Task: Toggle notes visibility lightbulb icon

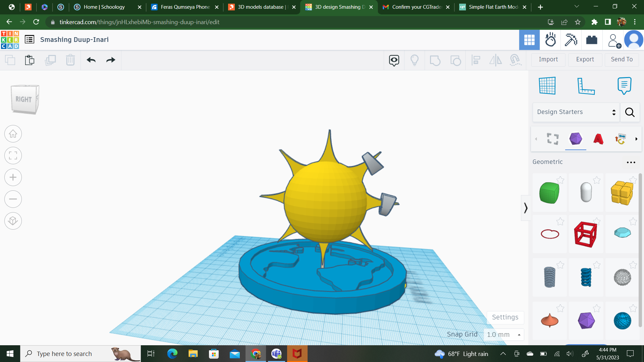Action: click(x=415, y=60)
